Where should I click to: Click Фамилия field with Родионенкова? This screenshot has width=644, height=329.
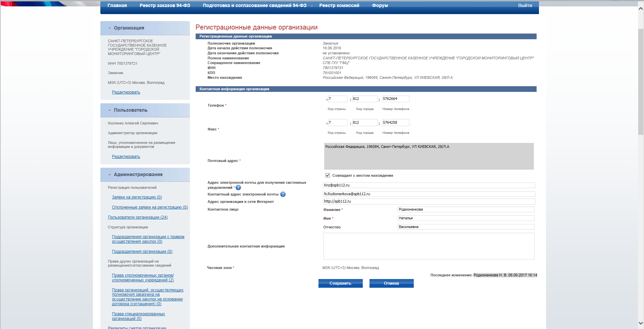(x=466, y=209)
